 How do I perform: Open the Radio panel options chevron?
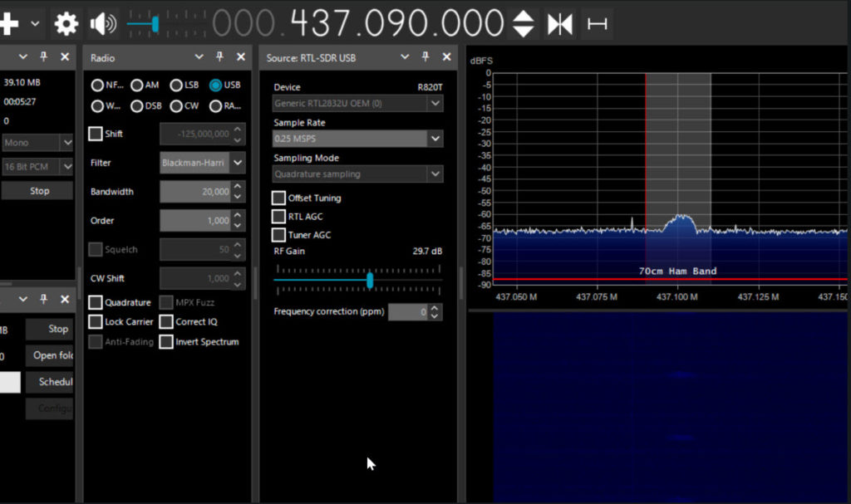coord(199,57)
